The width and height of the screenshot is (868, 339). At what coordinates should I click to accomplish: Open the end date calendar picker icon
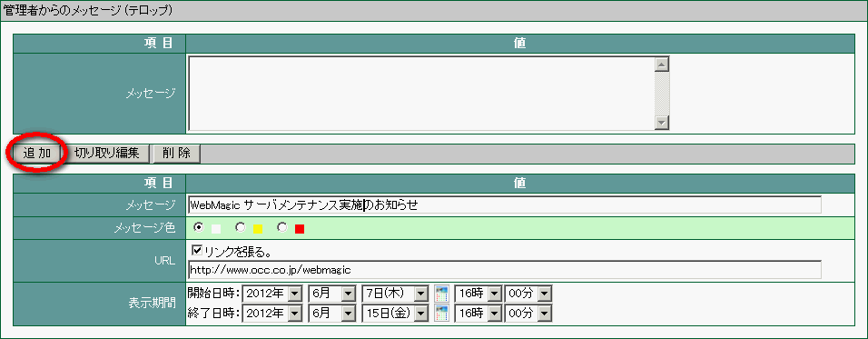pyautogui.click(x=441, y=314)
